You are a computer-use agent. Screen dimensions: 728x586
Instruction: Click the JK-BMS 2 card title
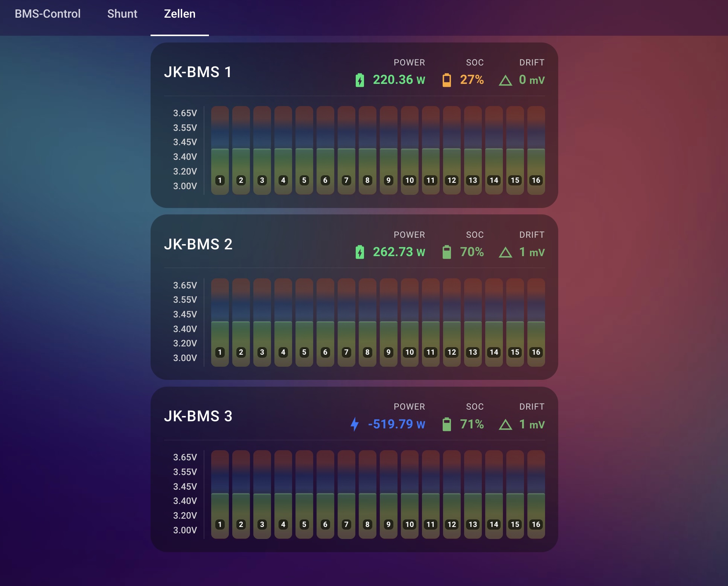click(198, 244)
